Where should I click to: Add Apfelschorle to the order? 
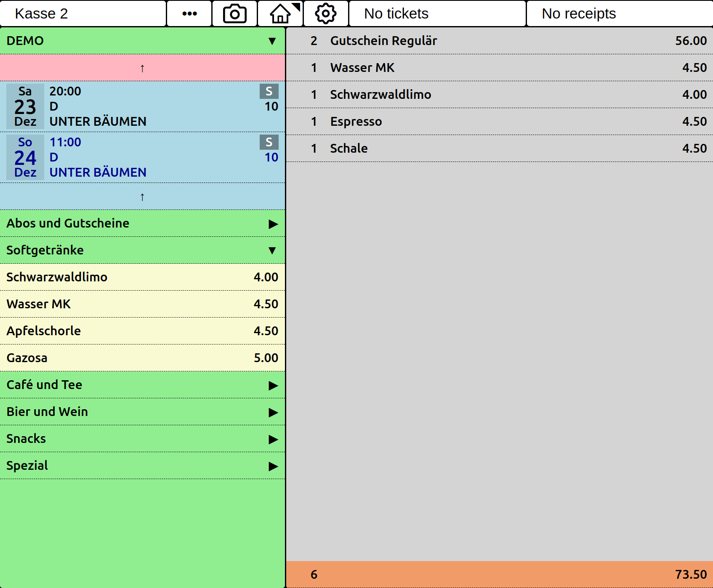[142, 331]
